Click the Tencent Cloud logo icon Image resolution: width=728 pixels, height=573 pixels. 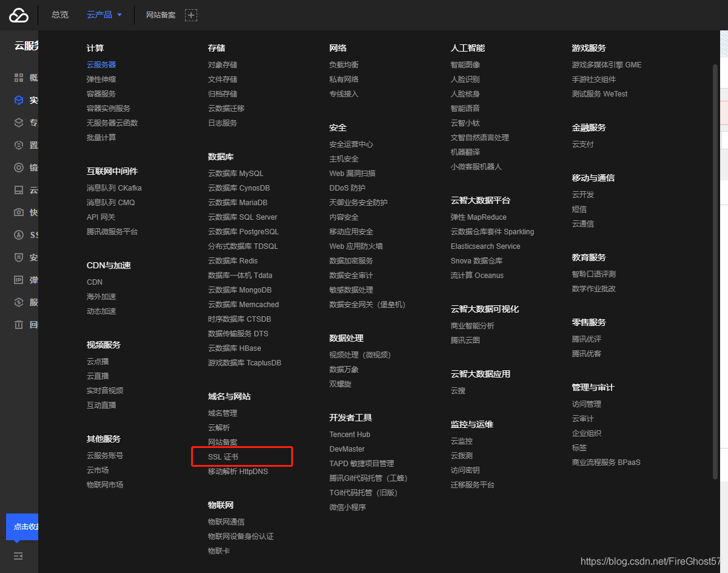point(19,15)
